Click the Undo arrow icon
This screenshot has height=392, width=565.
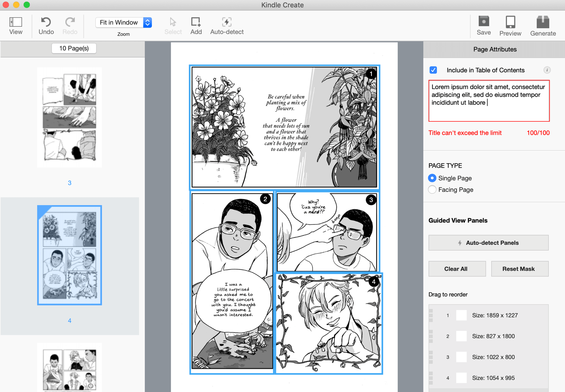[46, 22]
